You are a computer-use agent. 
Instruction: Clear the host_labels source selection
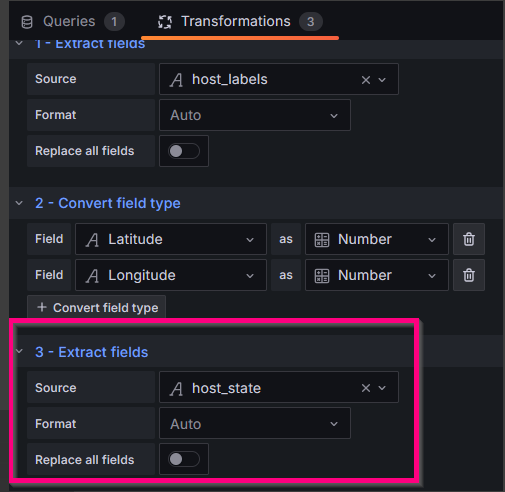click(x=366, y=80)
